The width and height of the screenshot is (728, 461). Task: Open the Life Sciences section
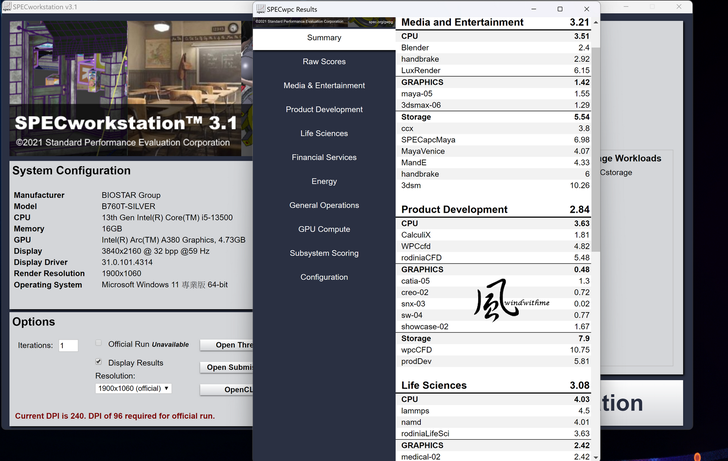tap(324, 133)
